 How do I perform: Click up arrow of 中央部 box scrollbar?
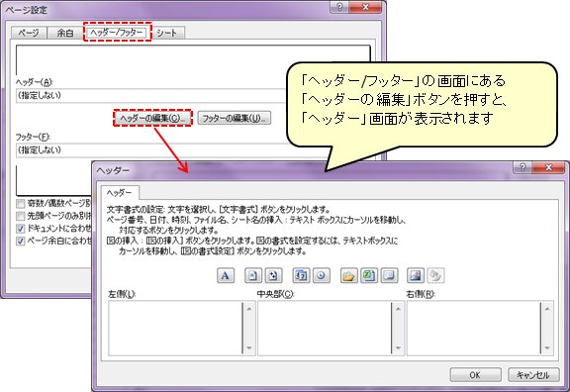398,309
